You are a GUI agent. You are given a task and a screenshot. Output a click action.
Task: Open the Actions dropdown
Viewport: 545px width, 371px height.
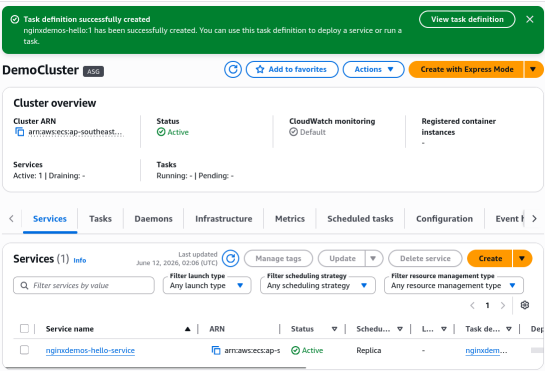tap(374, 70)
